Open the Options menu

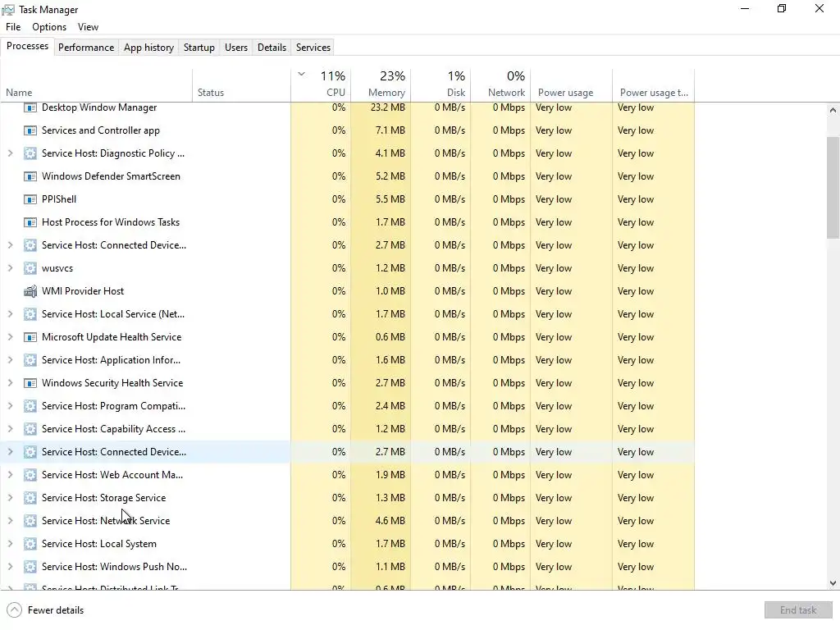(49, 27)
